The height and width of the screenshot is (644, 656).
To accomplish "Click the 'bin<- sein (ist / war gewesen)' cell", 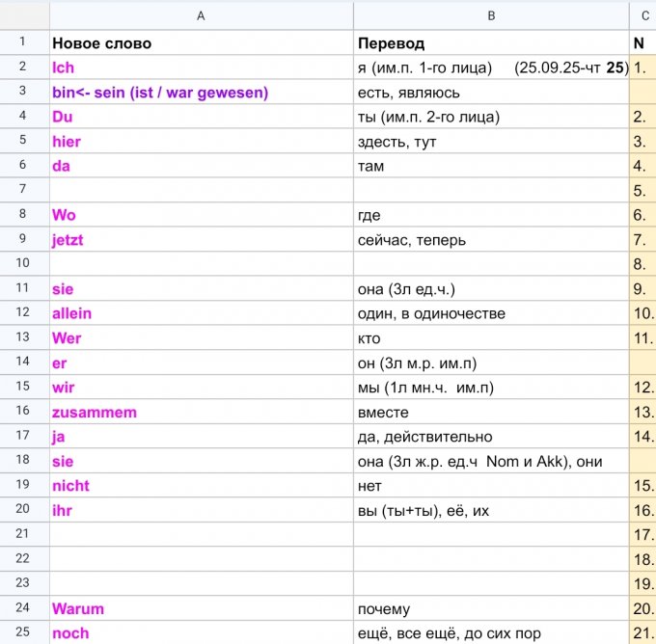I will 201,93.
